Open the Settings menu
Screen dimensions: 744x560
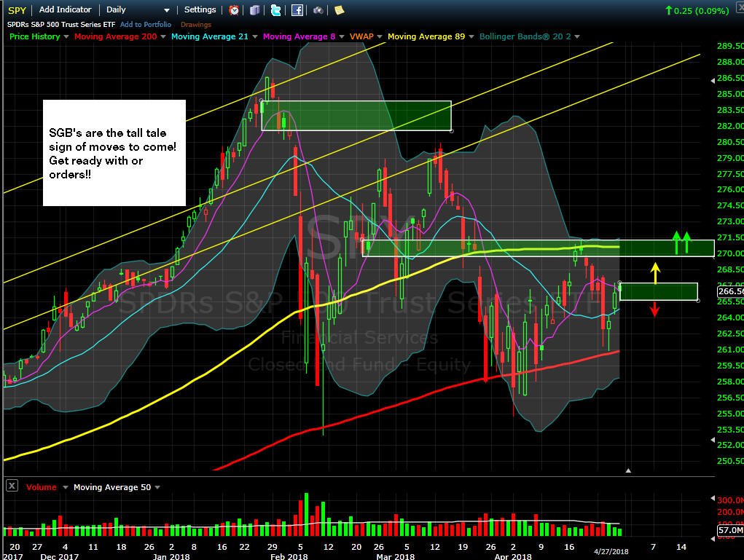click(200, 9)
